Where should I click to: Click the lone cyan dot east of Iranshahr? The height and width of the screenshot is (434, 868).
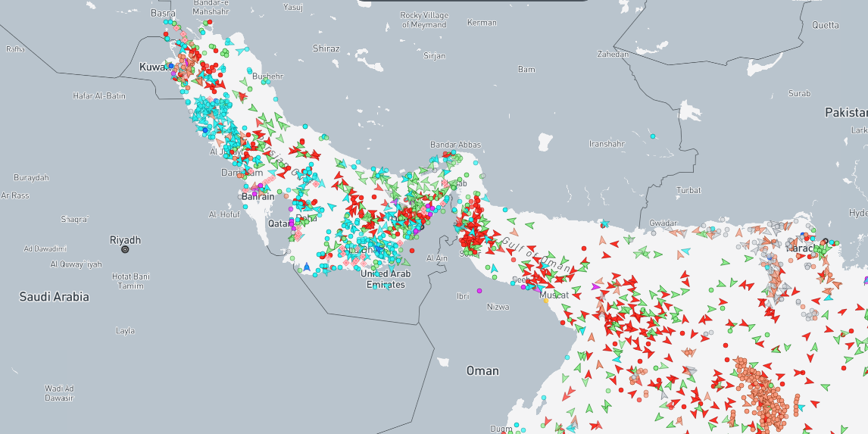653,136
